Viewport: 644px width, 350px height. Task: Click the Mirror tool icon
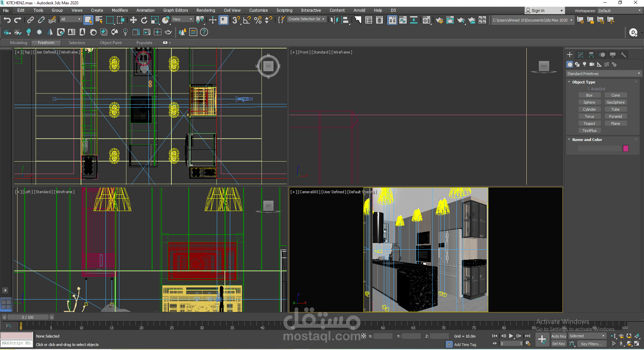(334, 20)
